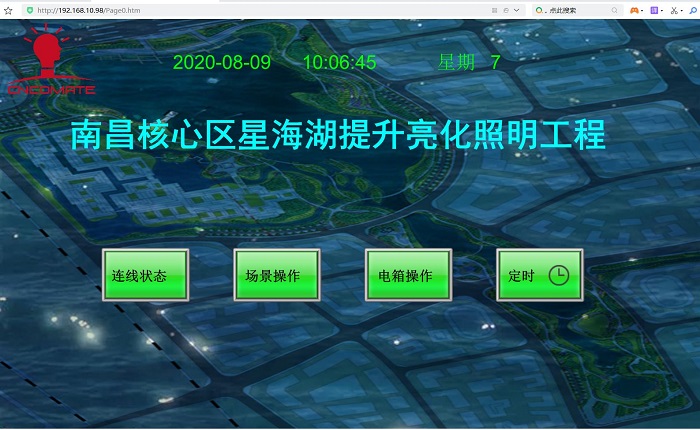
Task: Expand the address bar dropdown chevron
Action: pos(519,9)
